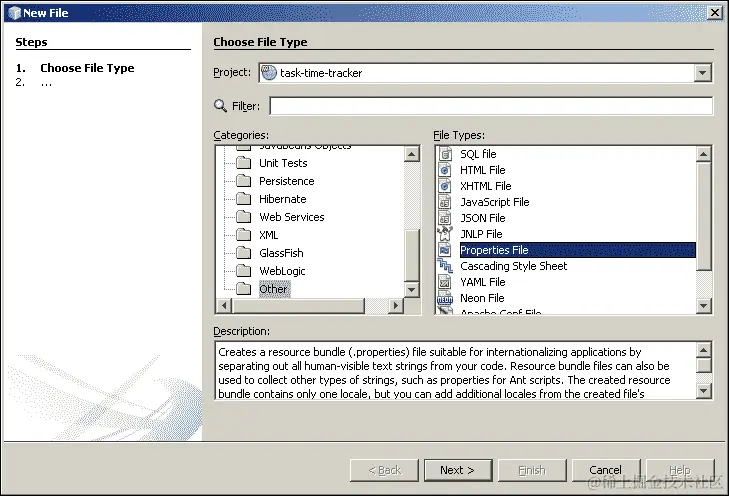Select the XML category
The image size is (729, 496).
pyautogui.click(x=269, y=235)
